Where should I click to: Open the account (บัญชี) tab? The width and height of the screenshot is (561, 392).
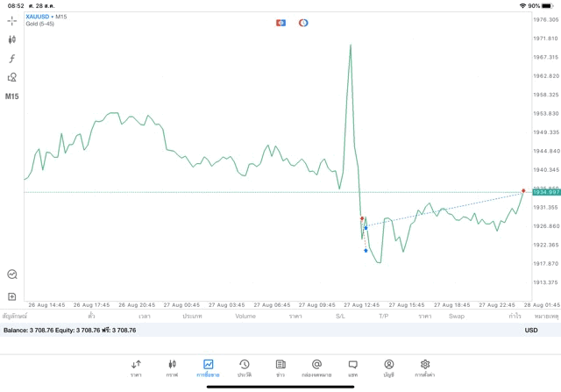388,367
